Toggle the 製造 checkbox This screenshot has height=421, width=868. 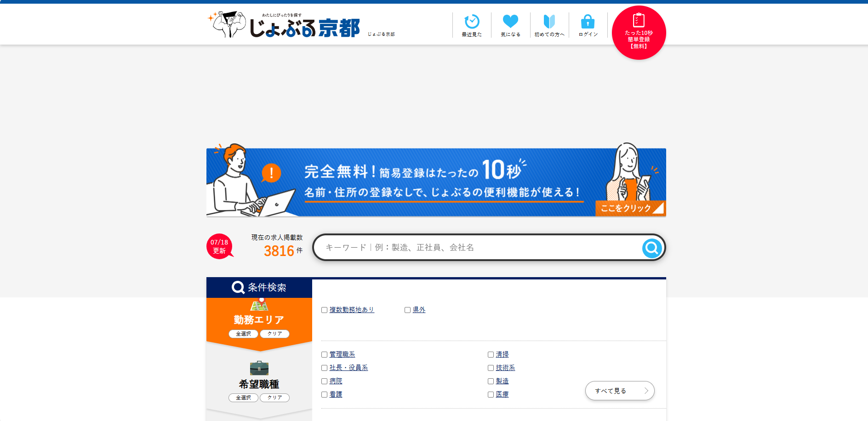point(491,381)
